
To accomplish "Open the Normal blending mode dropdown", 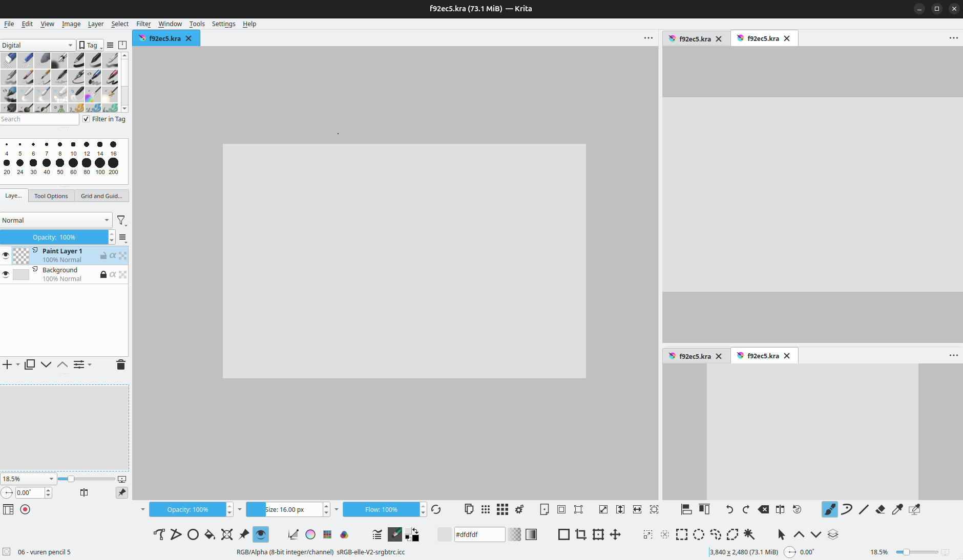I will (x=55, y=220).
